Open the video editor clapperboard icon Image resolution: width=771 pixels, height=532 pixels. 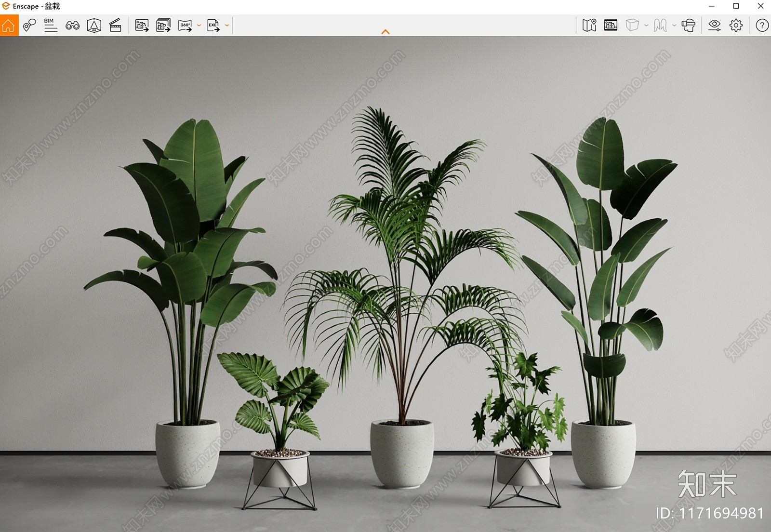[116, 25]
